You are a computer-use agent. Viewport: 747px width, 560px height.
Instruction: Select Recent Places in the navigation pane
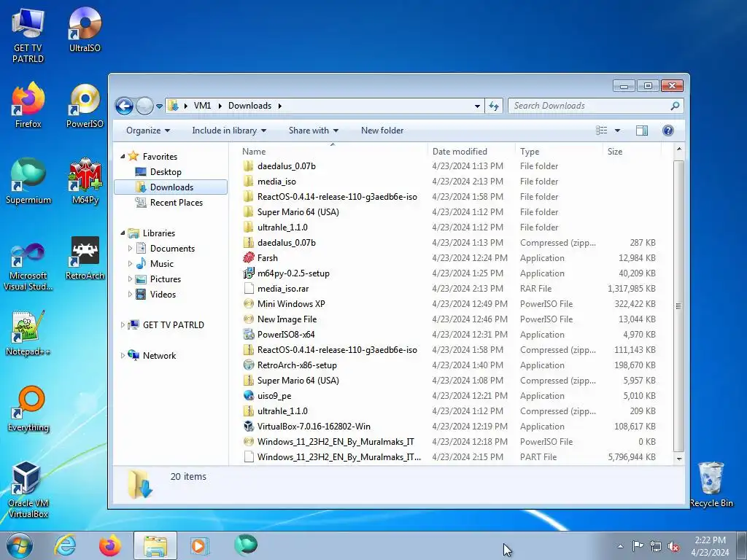pos(177,203)
